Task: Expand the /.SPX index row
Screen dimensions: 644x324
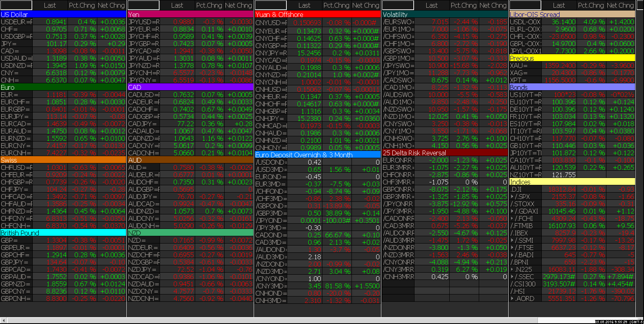Action: point(512,197)
